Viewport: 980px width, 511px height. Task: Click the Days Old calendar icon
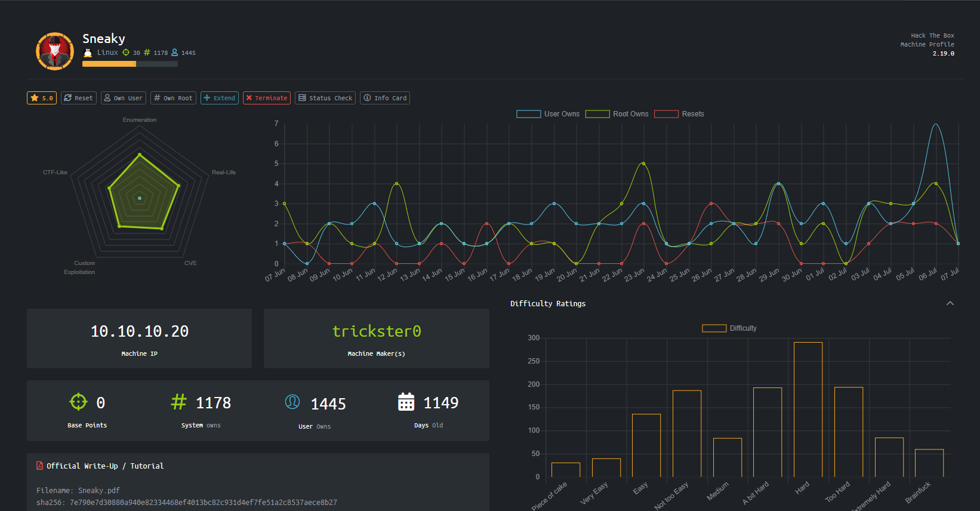coord(406,402)
